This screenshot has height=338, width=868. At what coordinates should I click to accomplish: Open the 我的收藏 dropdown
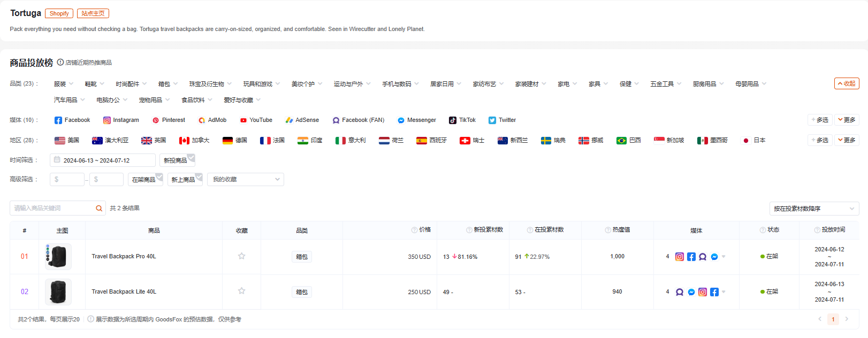click(246, 180)
